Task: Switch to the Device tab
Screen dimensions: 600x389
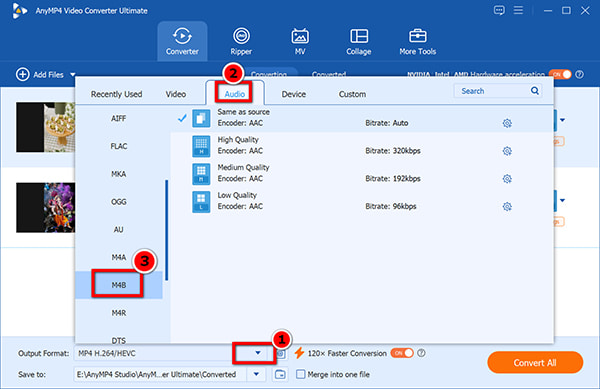Action: [x=293, y=94]
